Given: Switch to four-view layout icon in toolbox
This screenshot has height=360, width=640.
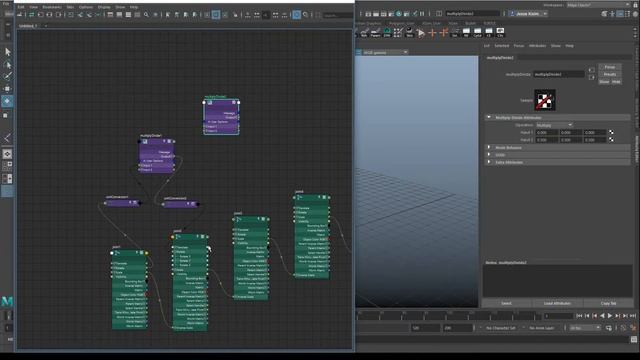Looking at the screenshot, I should tap(7, 165).
